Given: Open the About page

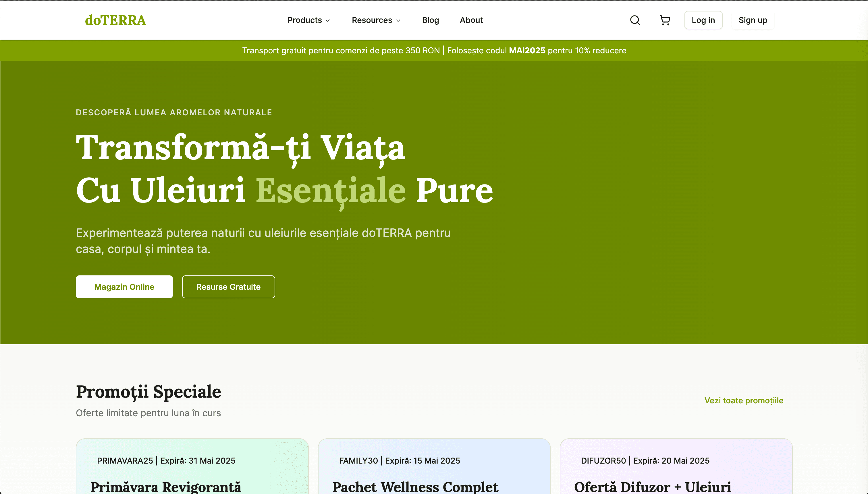Looking at the screenshot, I should pyautogui.click(x=471, y=20).
